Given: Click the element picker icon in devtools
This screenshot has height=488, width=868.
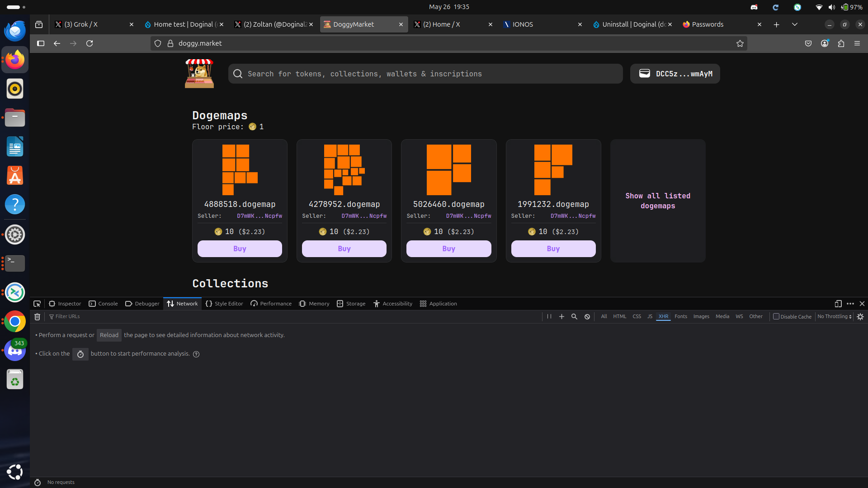Looking at the screenshot, I should (37, 304).
